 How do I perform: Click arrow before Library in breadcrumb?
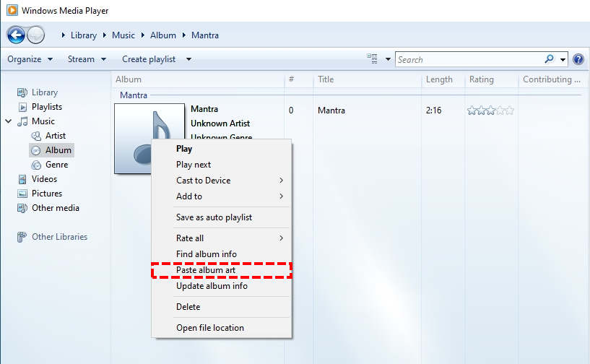[64, 35]
